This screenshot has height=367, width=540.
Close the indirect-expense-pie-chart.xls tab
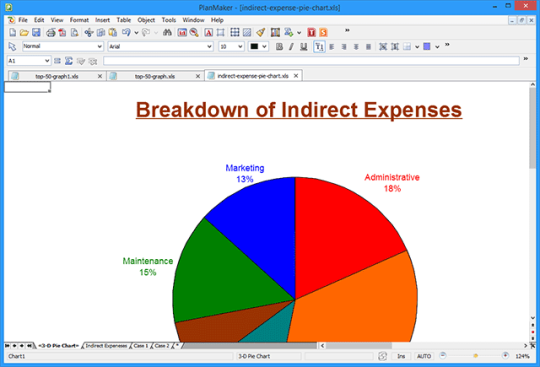click(296, 76)
